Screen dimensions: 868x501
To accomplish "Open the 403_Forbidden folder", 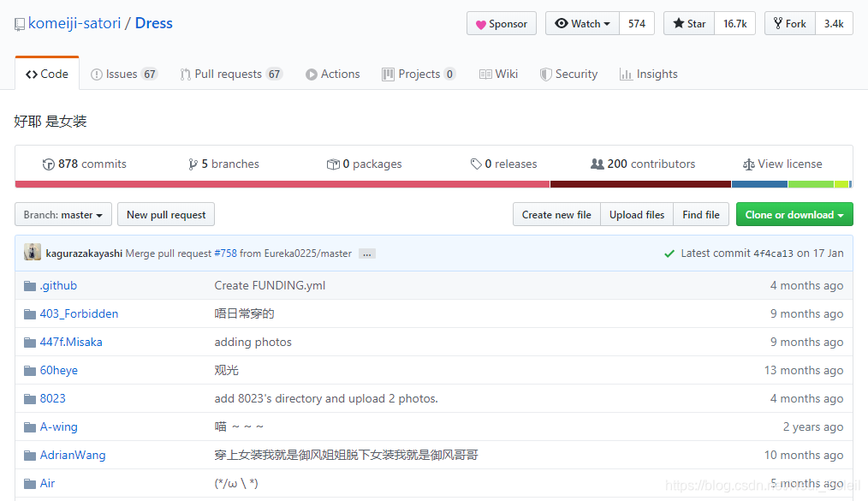I will pos(79,314).
